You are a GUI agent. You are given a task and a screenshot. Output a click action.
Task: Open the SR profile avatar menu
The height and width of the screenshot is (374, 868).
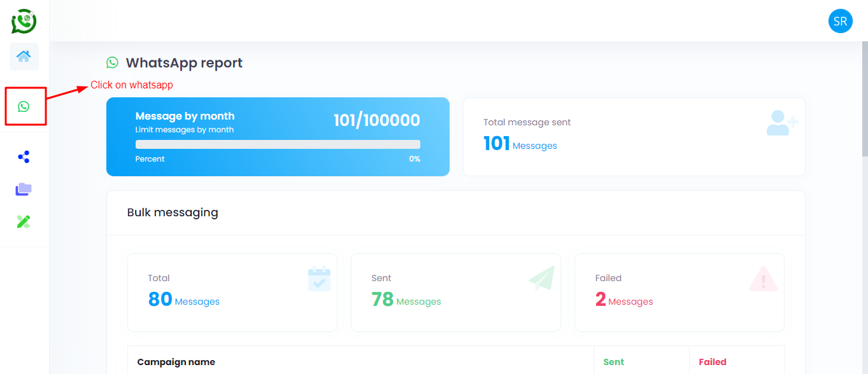(x=840, y=21)
